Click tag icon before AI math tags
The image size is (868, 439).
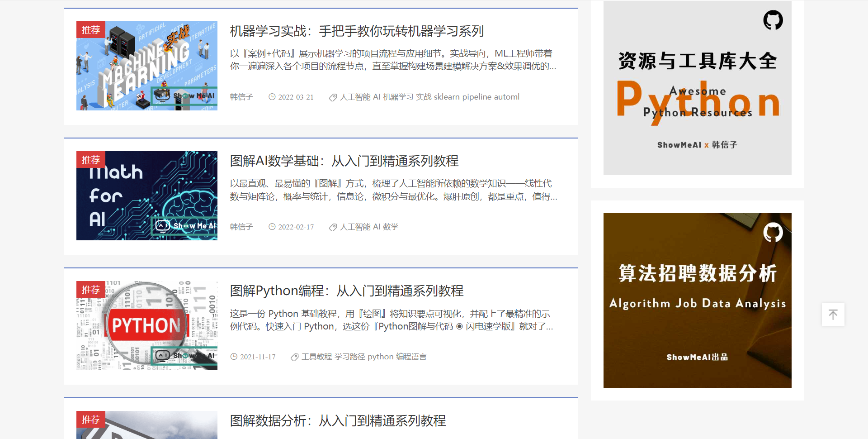click(333, 227)
